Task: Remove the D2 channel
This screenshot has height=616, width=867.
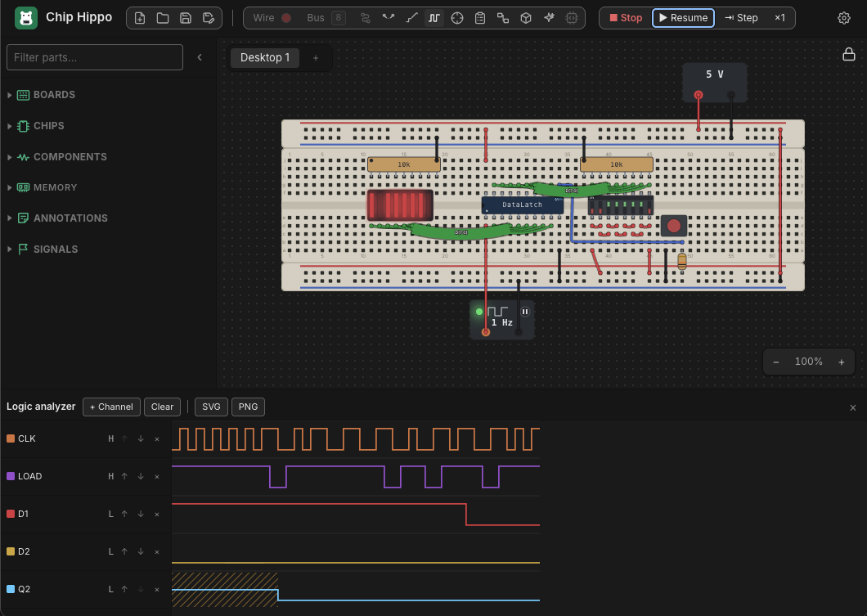Action: (157, 551)
